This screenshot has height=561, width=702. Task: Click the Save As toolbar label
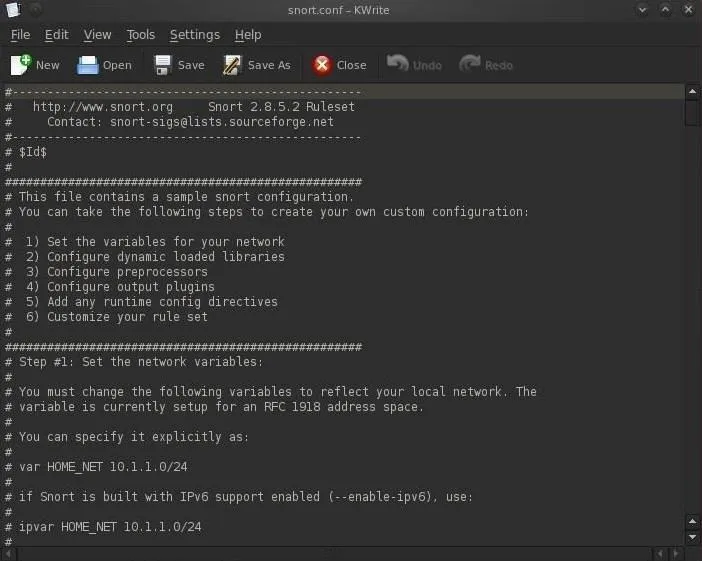click(x=269, y=65)
